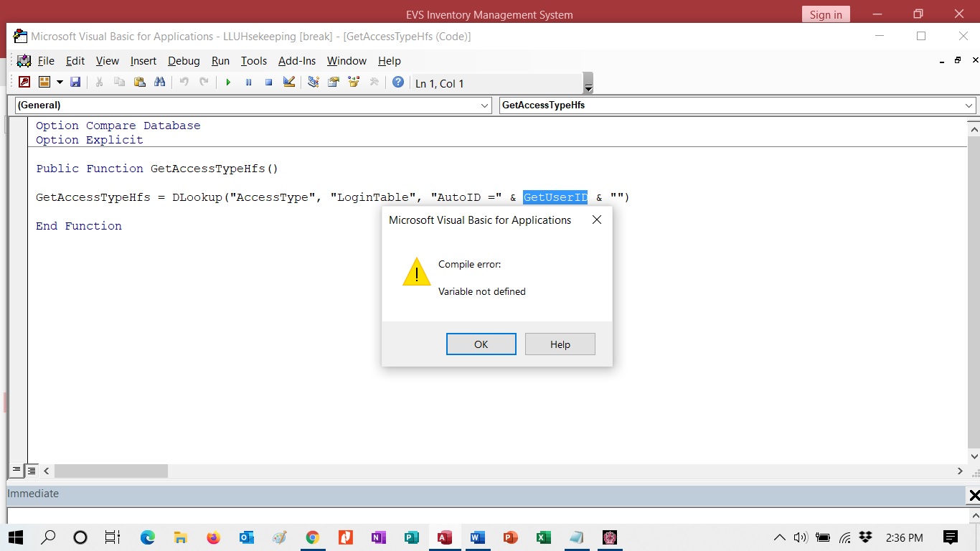Open Microsoft Edge from the taskbar

click(x=148, y=537)
